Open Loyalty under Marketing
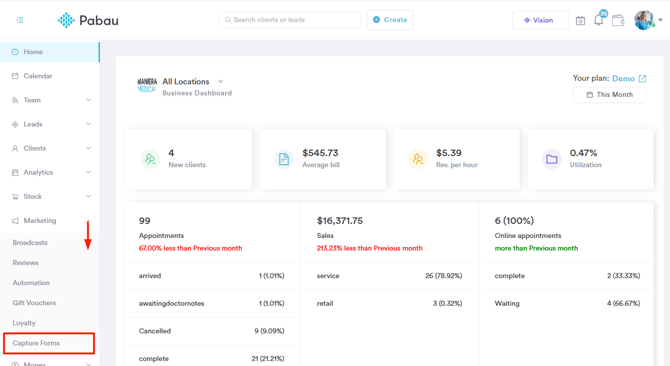This screenshot has width=670, height=366. click(24, 323)
